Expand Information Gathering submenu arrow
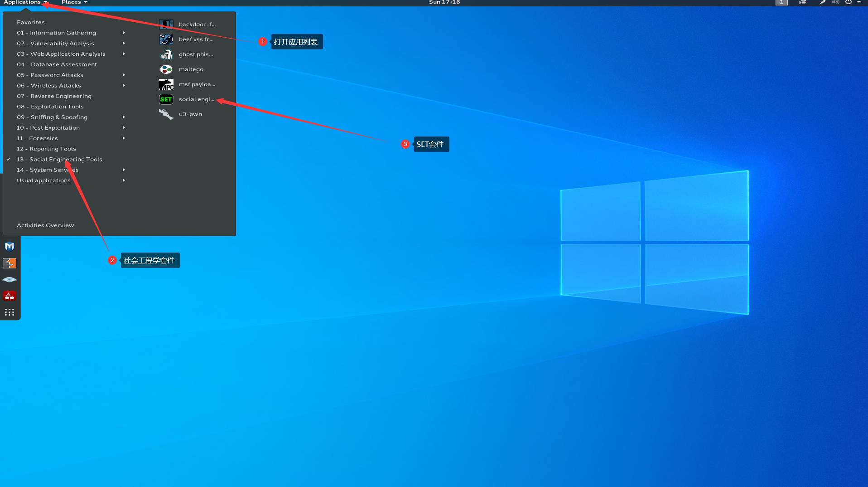 coord(124,33)
